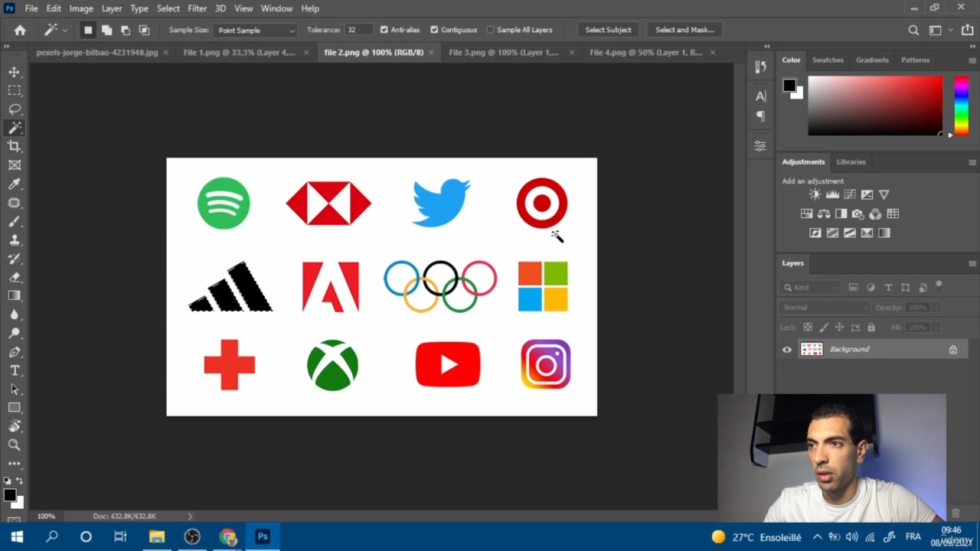980x551 pixels.
Task: Click the hue spectrum slider
Action: point(961,106)
